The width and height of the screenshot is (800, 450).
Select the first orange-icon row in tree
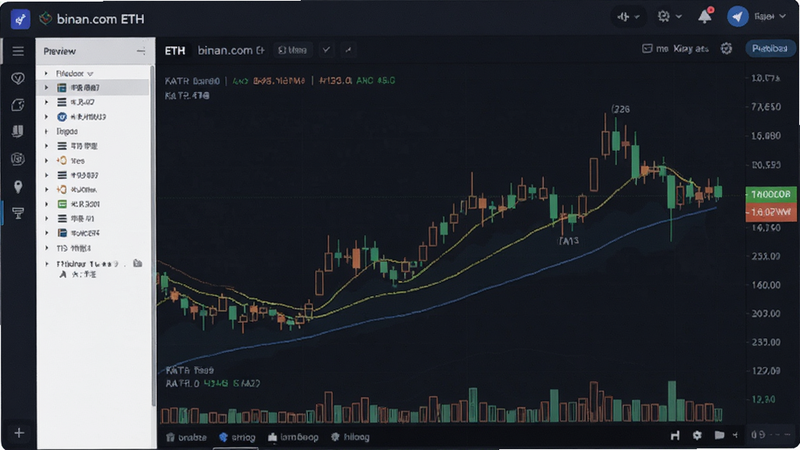point(94,161)
